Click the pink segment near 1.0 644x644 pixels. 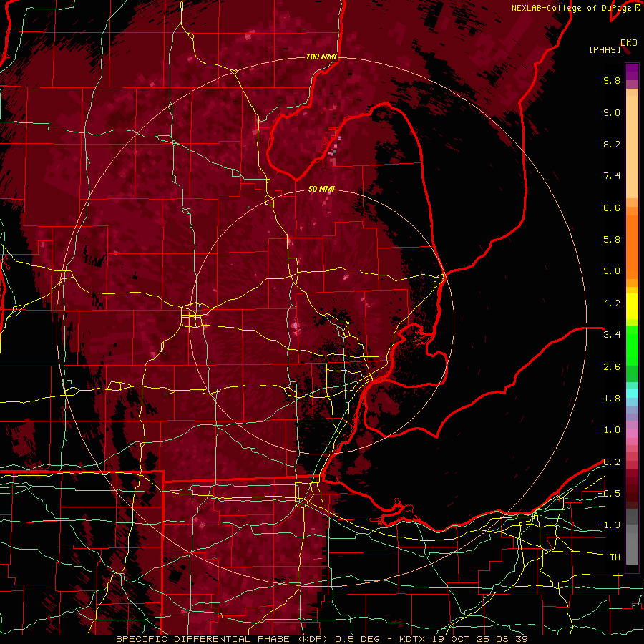(x=632, y=432)
